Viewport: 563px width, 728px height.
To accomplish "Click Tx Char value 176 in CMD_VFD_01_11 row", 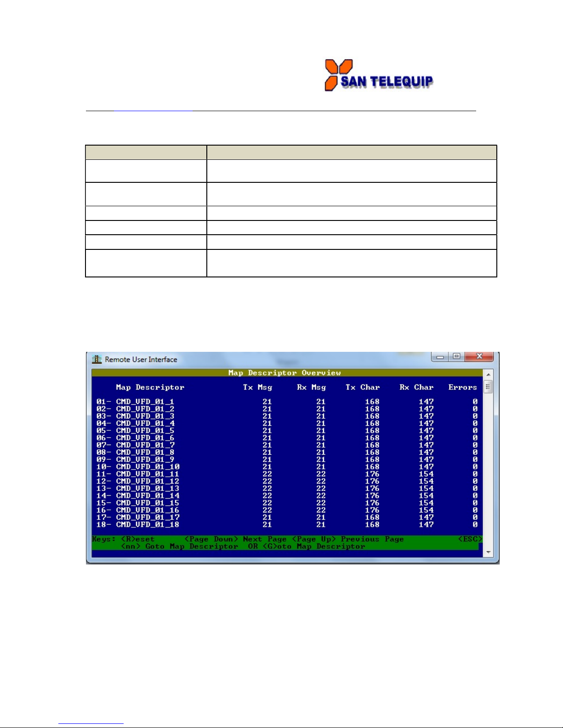I will click(x=372, y=474).
